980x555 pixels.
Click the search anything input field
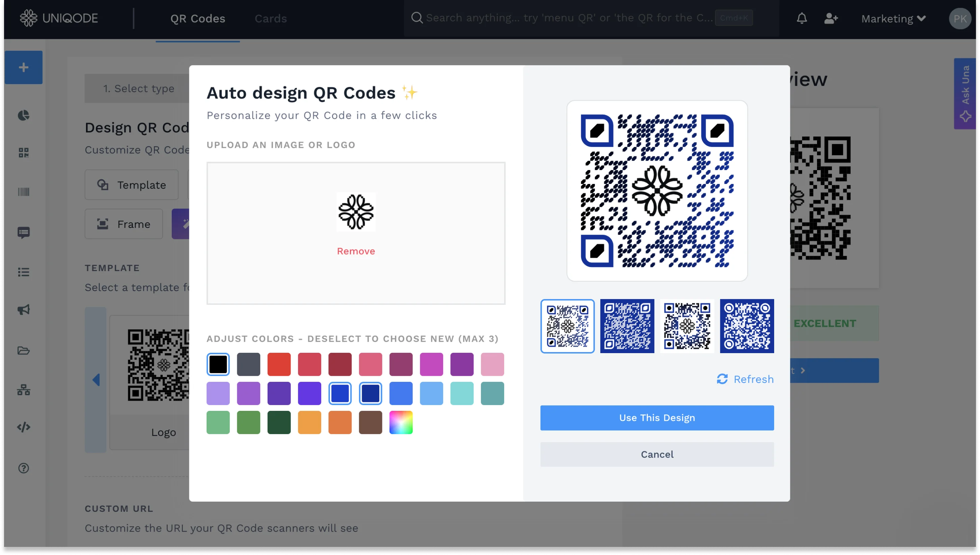point(569,18)
